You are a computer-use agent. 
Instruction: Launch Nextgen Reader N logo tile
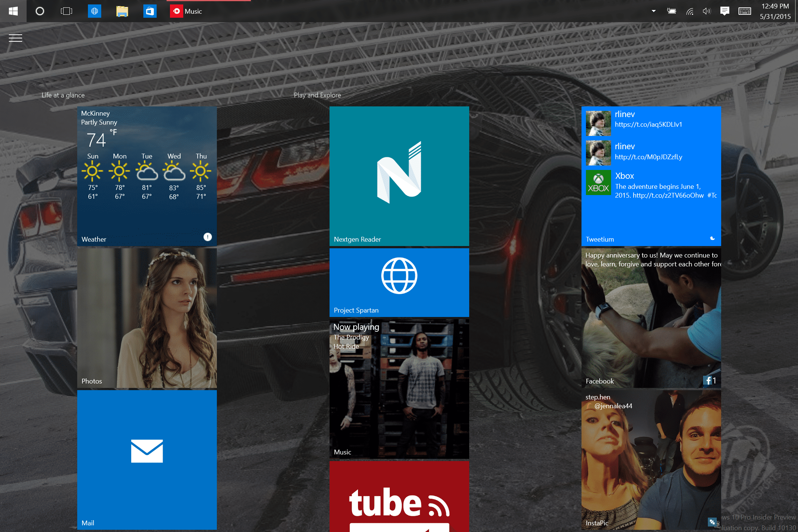[x=399, y=176]
